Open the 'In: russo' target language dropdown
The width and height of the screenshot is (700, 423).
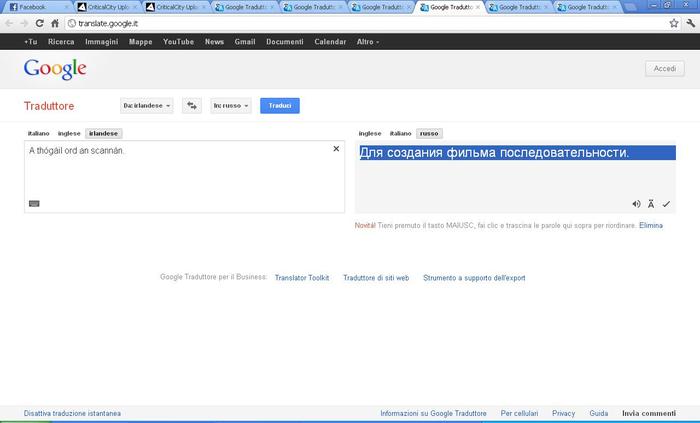(231, 106)
